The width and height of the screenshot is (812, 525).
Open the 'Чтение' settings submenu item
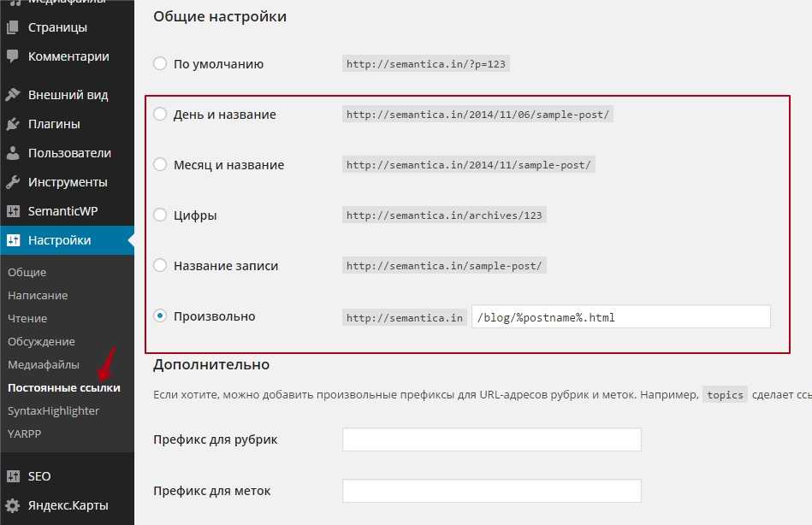(28, 318)
